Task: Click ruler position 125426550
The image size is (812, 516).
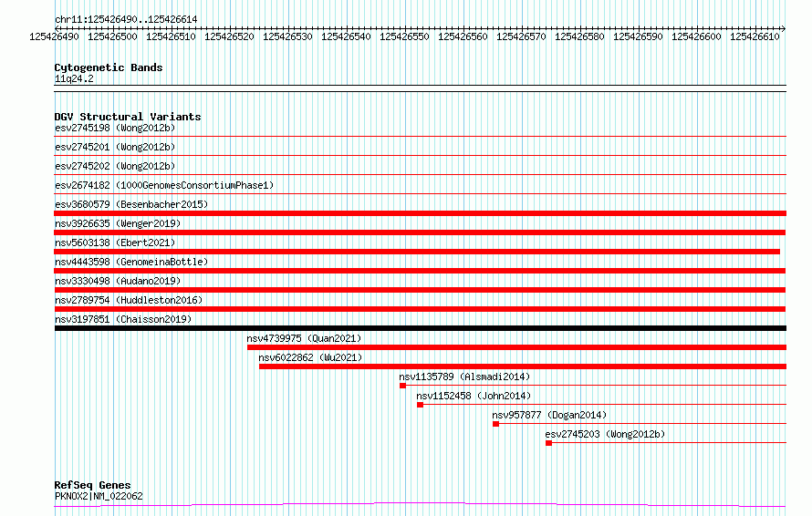Action: (x=404, y=36)
